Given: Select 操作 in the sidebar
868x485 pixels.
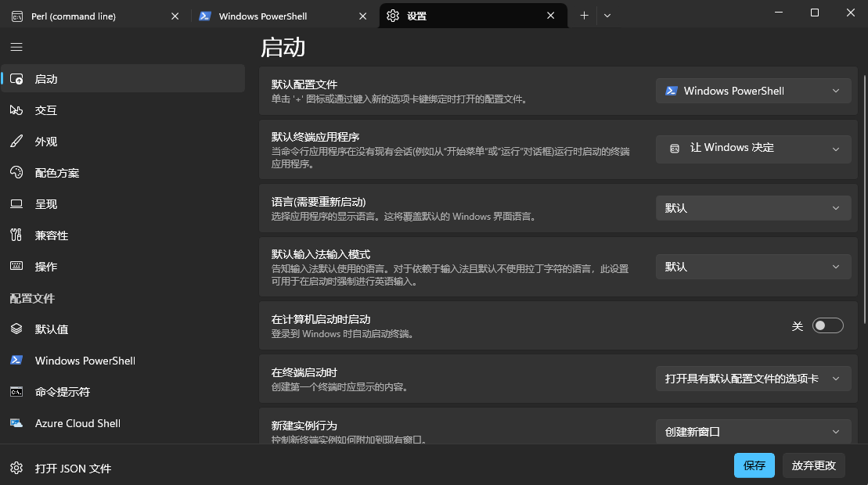Looking at the screenshot, I should (x=123, y=266).
